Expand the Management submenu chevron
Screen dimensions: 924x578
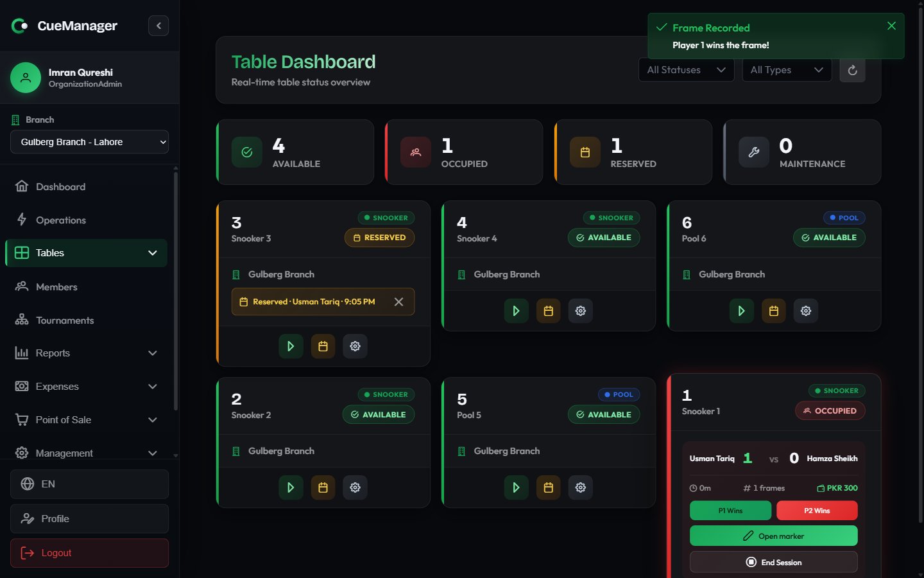point(152,453)
